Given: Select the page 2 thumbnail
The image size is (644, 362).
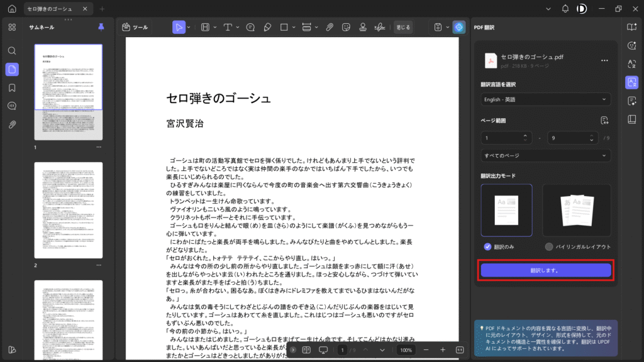Looking at the screenshot, I should click(68, 210).
